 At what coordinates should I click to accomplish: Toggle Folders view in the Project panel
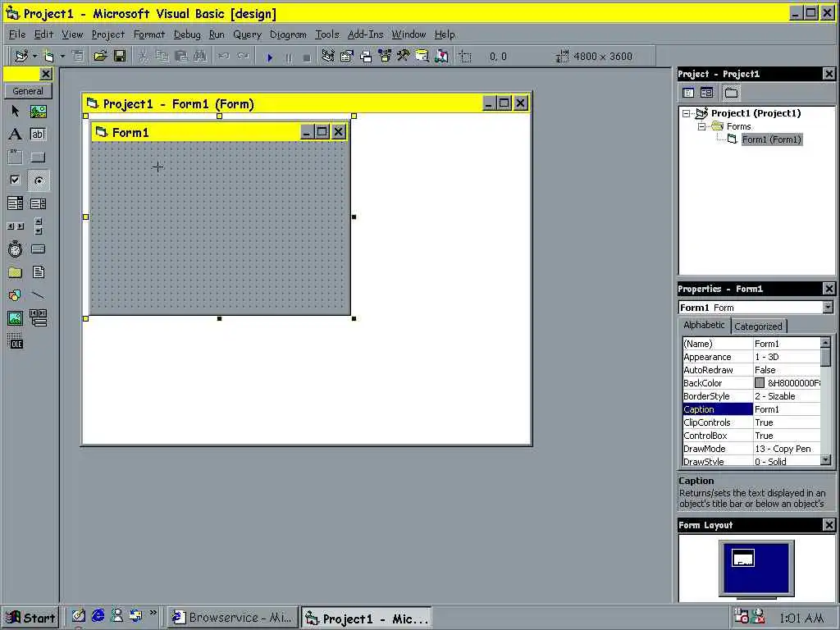point(731,93)
